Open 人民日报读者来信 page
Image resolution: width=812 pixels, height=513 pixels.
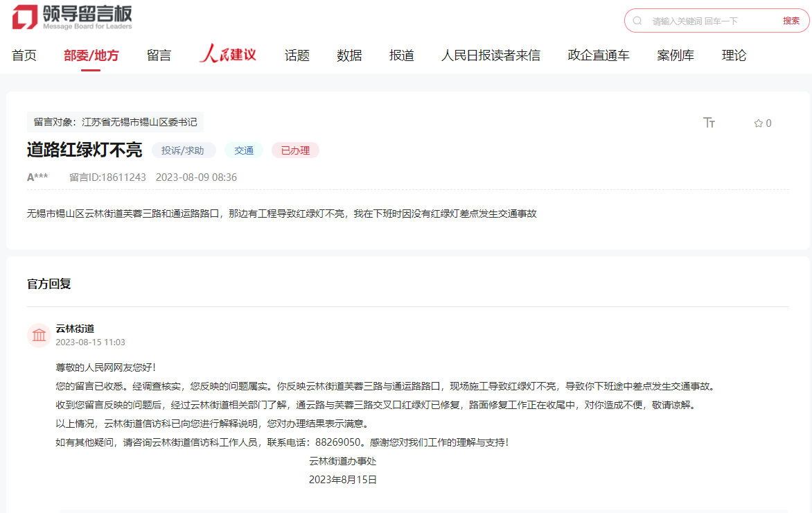click(491, 55)
